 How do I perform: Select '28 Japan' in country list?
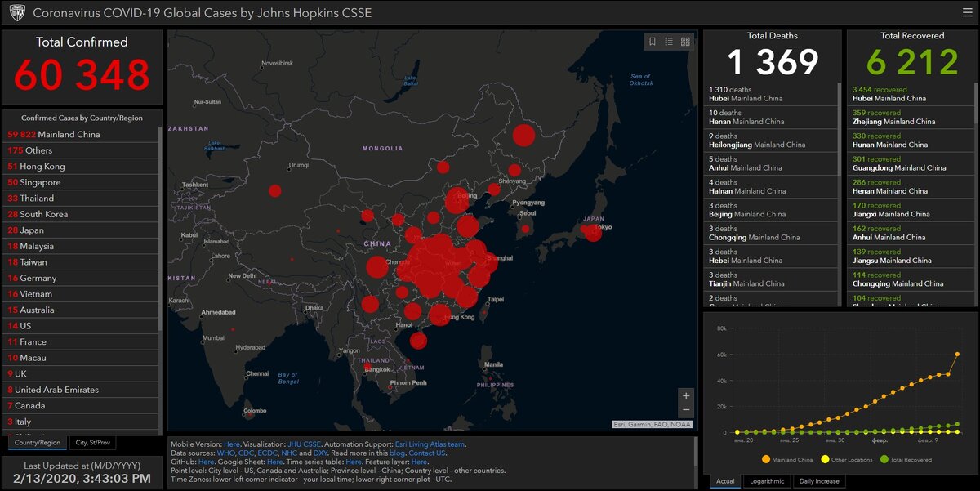pos(81,230)
